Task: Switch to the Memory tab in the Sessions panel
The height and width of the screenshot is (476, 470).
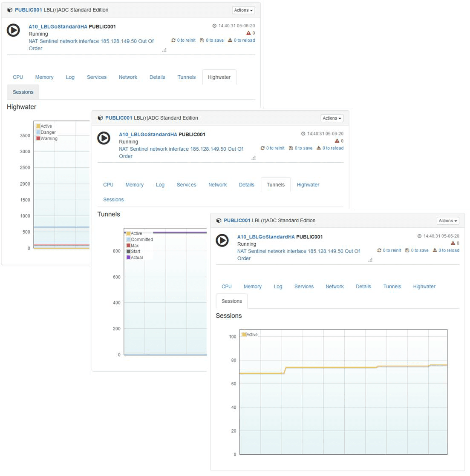Action: pyautogui.click(x=252, y=287)
